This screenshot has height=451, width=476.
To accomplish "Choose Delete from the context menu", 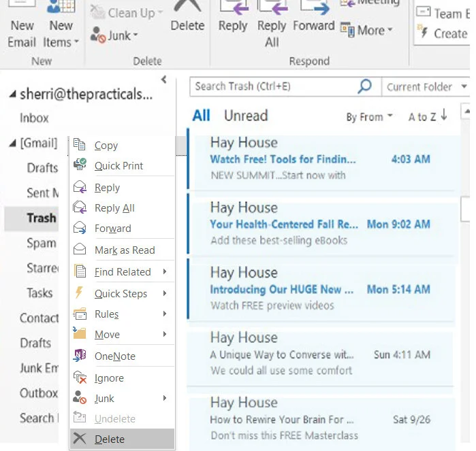I will (122, 439).
